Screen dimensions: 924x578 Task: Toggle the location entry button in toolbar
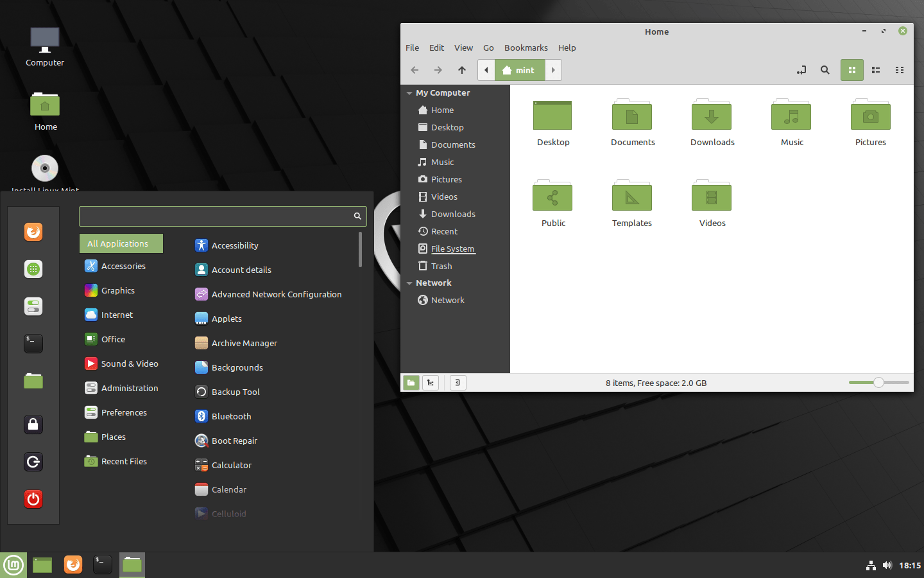(801, 70)
